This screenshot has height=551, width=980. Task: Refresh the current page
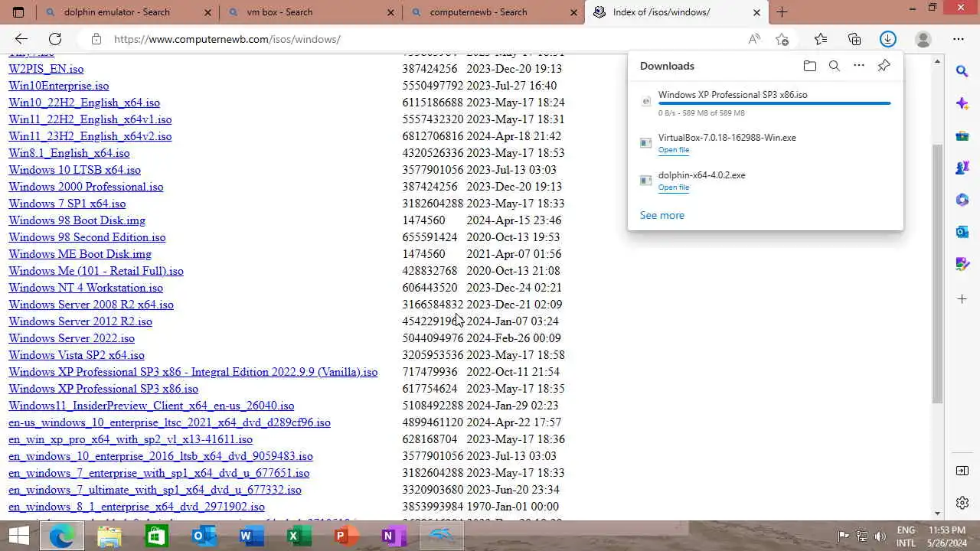pyautogui.click(x=55, y=39)
